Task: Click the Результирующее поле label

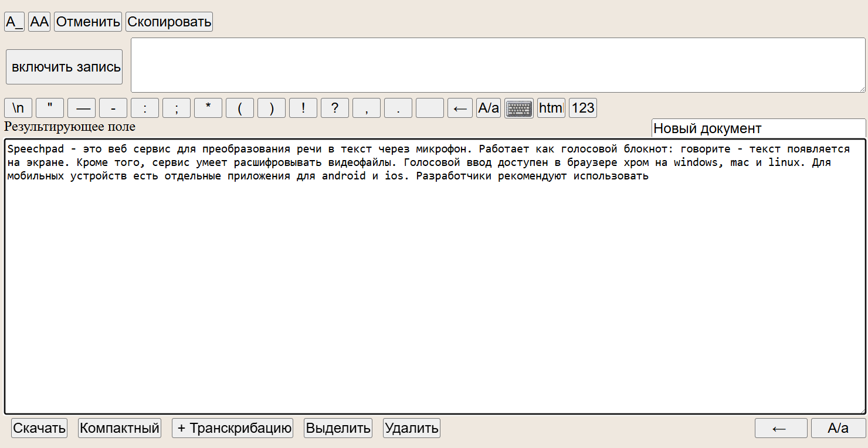Action: 70,126
